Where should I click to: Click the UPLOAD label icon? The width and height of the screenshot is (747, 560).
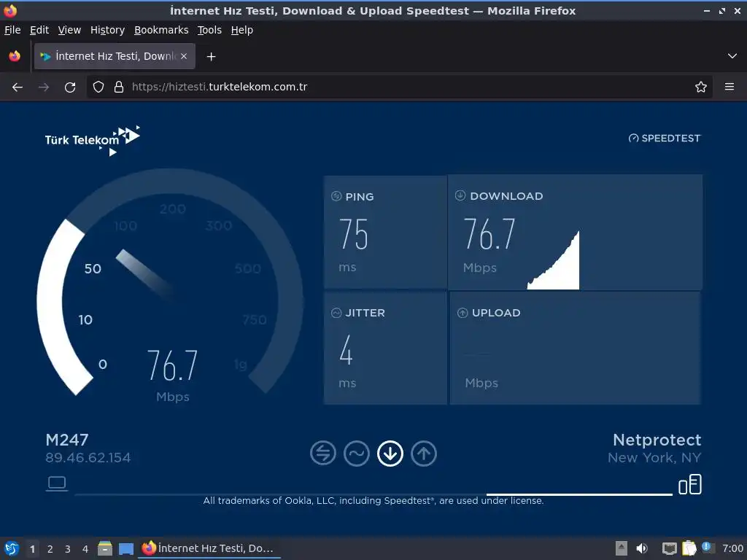click(462, 313)
